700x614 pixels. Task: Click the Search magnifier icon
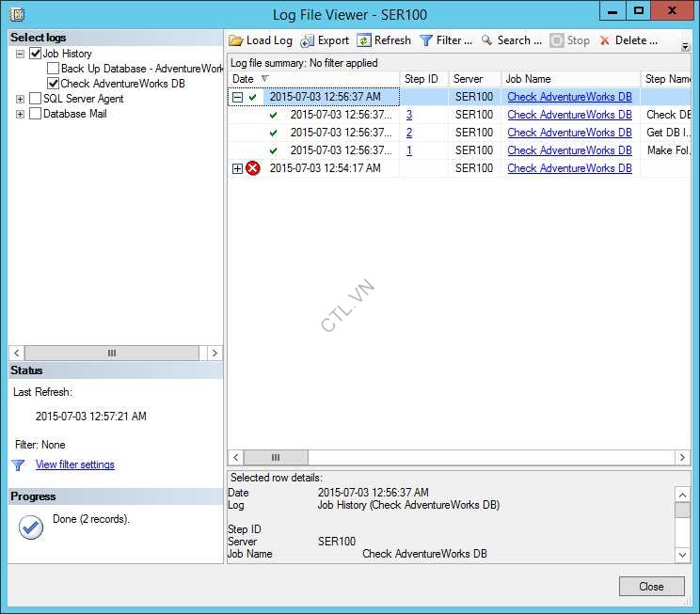(x=487, y=40)
